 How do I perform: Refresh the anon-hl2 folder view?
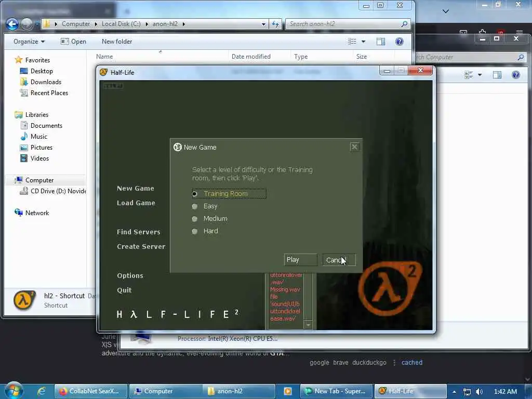(275, 24)
